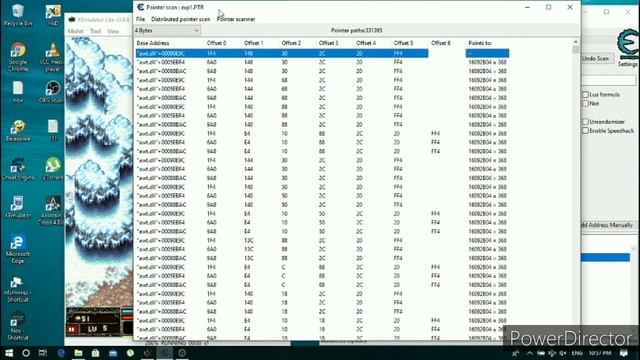Click the Undo Scan button
640x360 pixels.
click(x=596, y=59)
